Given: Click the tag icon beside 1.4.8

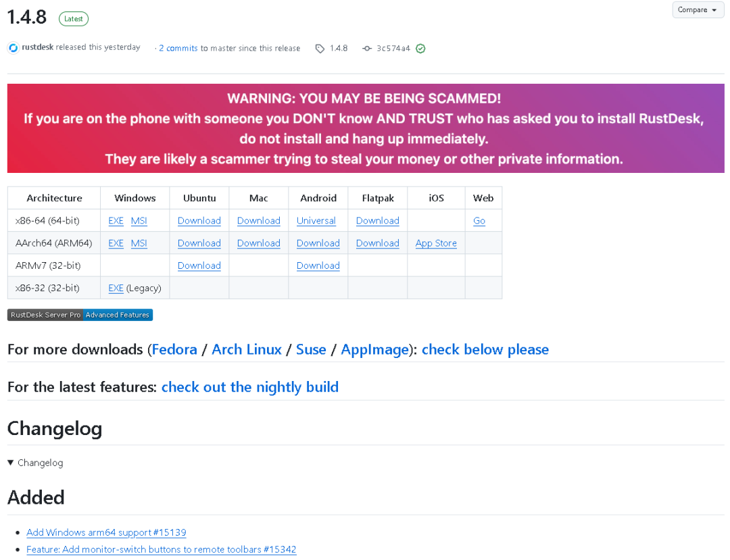Looking at the screenshot, I should (320, 49).
